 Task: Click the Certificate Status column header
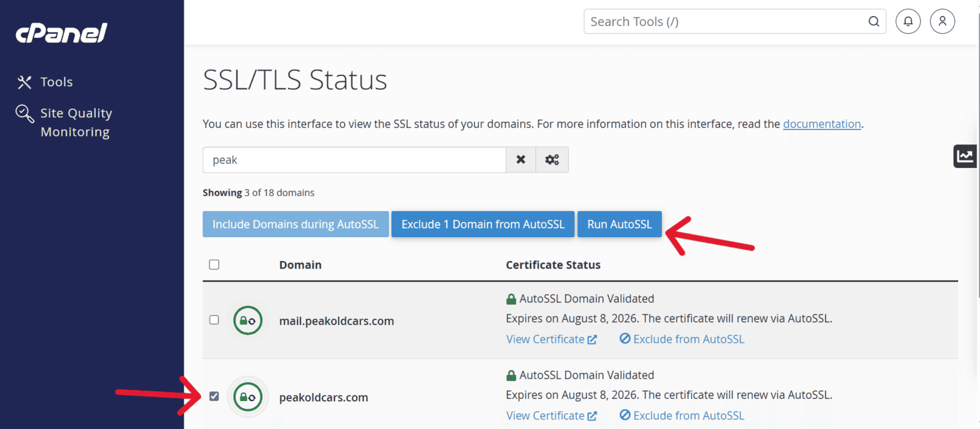pos(553,264)
